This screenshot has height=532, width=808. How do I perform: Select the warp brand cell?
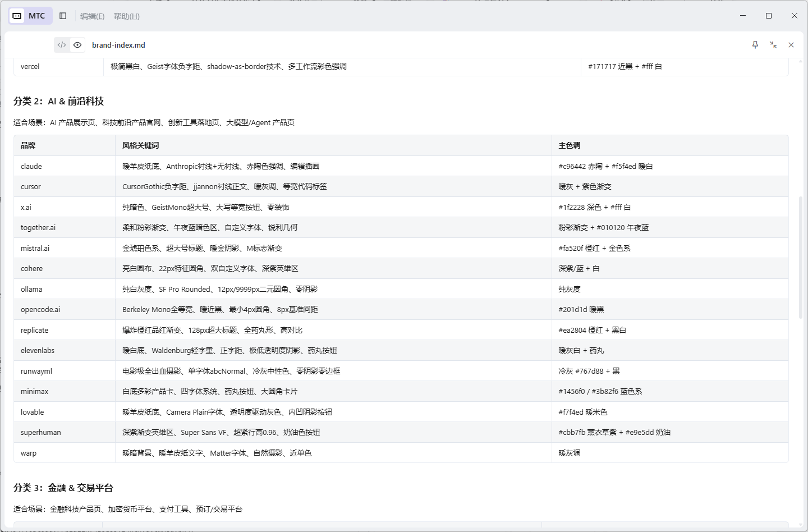(x=65, y=453)
